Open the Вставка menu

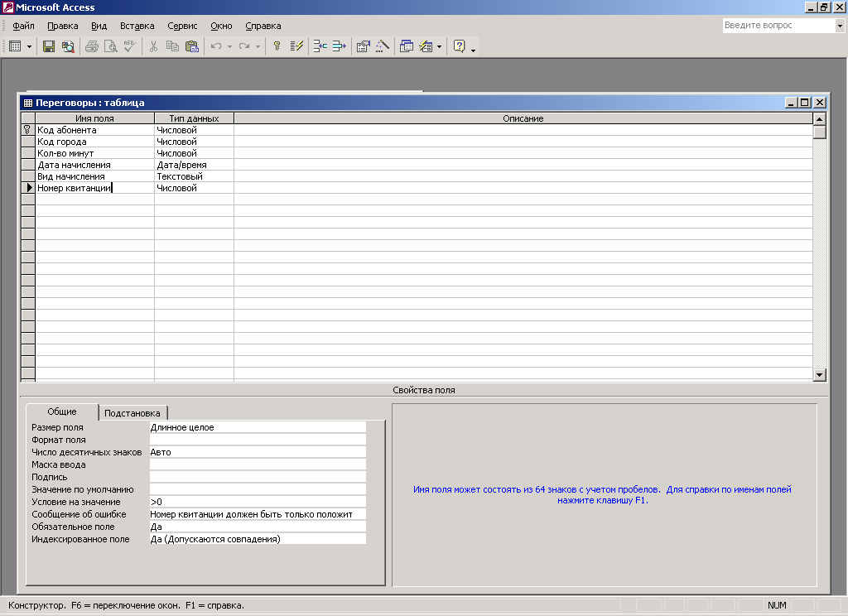(x=137, y=26)
